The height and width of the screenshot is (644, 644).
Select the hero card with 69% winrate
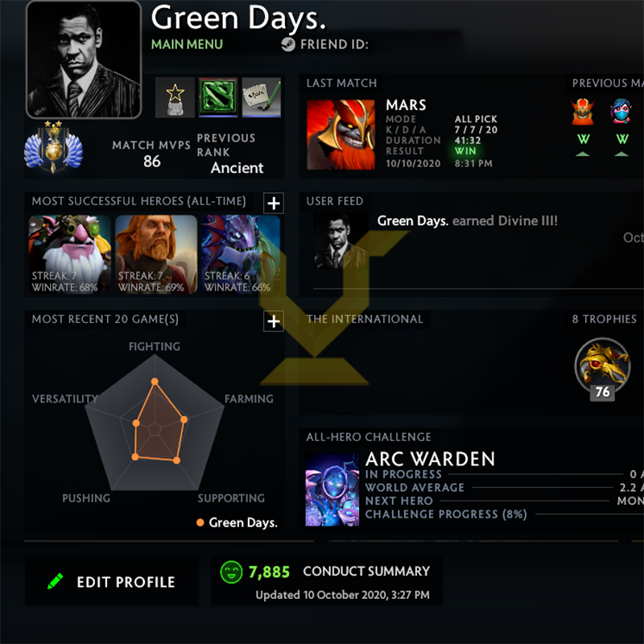[x=156, y=254]
